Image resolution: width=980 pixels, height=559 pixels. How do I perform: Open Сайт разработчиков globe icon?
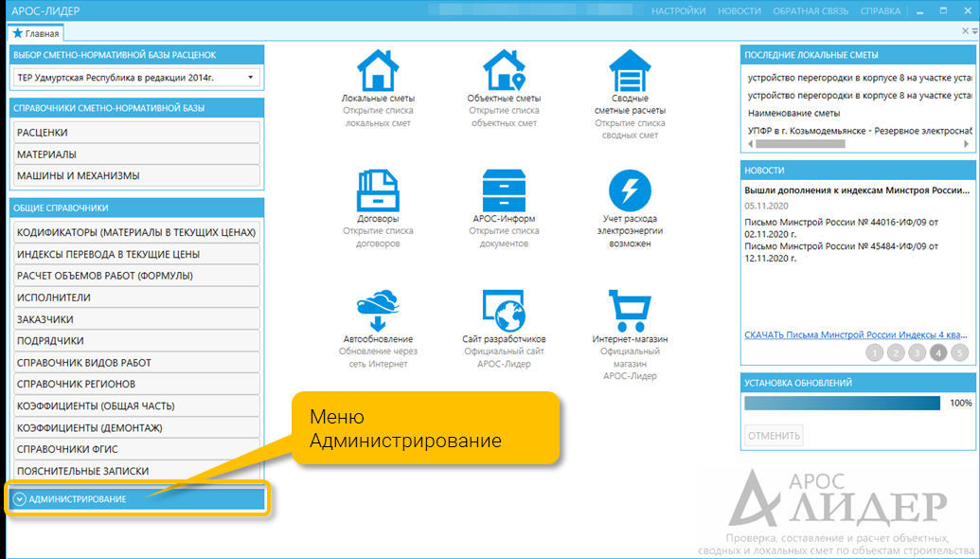click(504, 311)
